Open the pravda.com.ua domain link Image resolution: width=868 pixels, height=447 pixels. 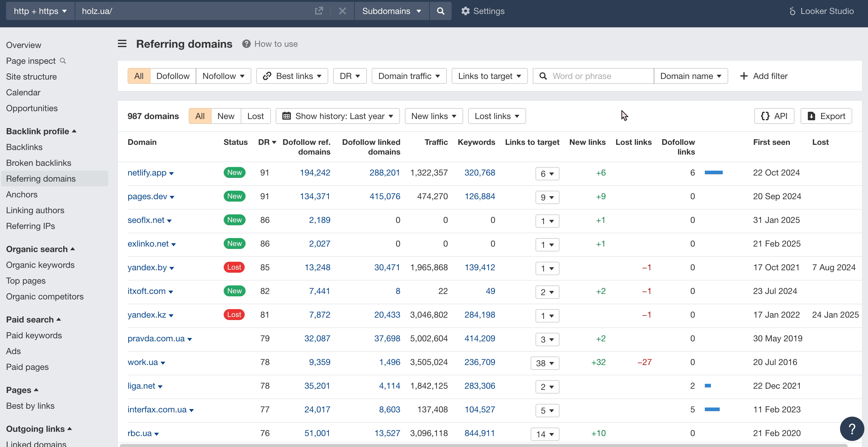[x=156, y=338]
